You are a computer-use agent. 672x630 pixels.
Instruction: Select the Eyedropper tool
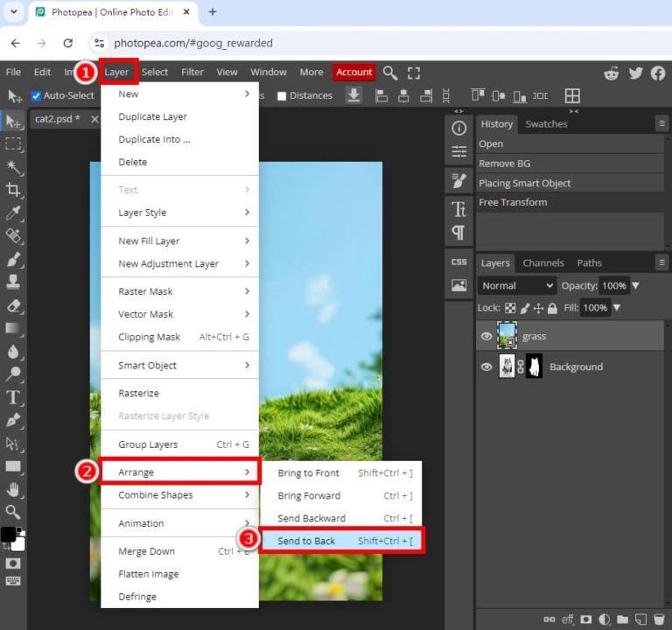pyautogui.click(x=13, y=213)
